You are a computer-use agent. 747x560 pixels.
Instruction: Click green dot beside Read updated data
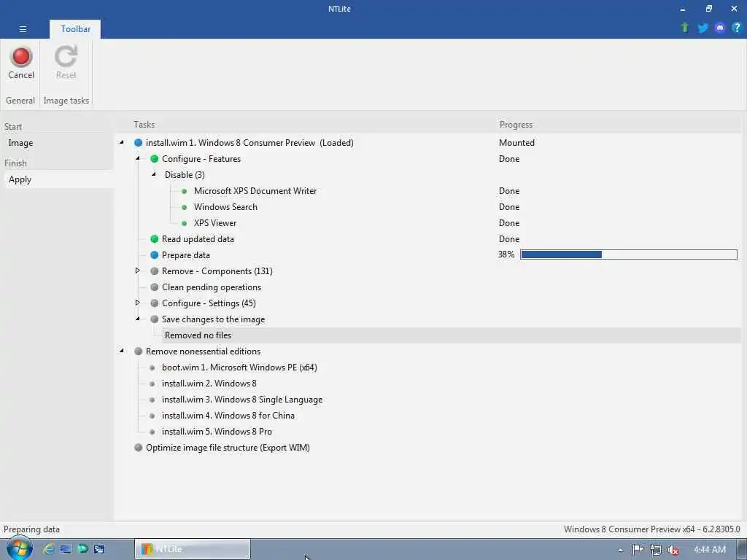(x=155, y=239)
